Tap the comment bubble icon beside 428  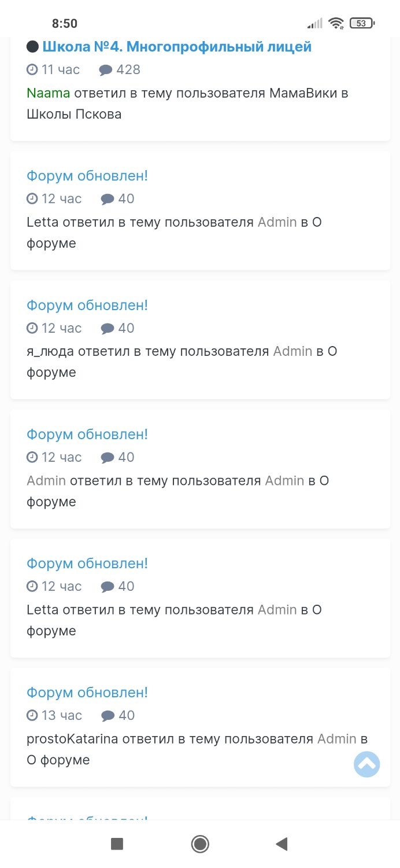pos(106,70)
